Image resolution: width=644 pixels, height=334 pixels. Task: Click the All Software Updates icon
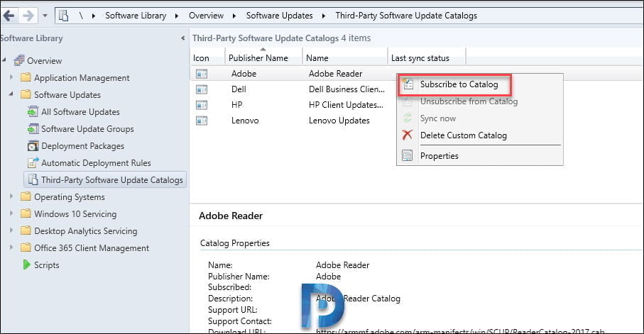[x=33, y=111]
